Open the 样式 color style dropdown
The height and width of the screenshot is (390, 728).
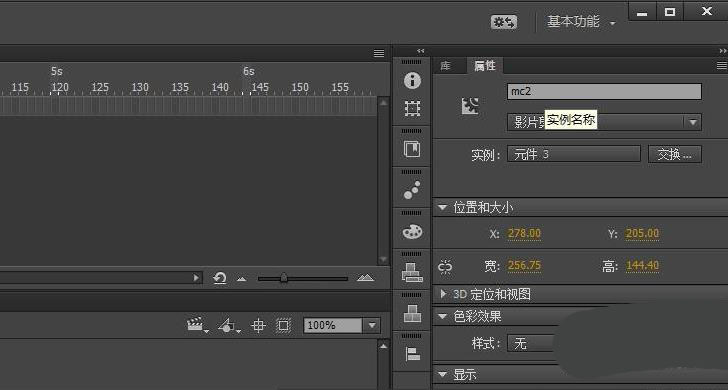pyautogui.click(x=531, y=344)
